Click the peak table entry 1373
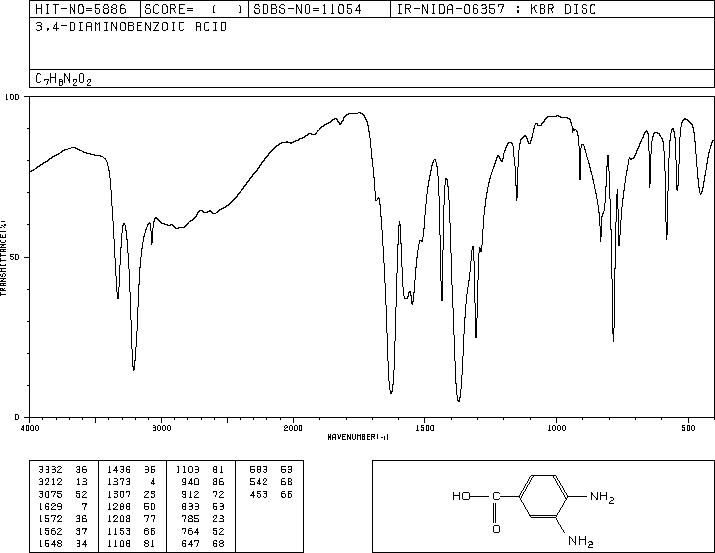Screen dimensions: 715x553 [119, 482]
